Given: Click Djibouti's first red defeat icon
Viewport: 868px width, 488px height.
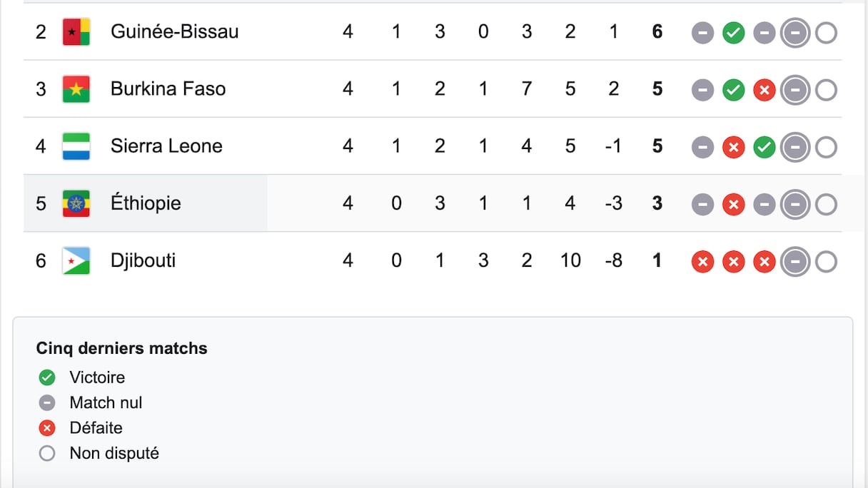Looking at the screenshot, I should click(x=702, y=262).
